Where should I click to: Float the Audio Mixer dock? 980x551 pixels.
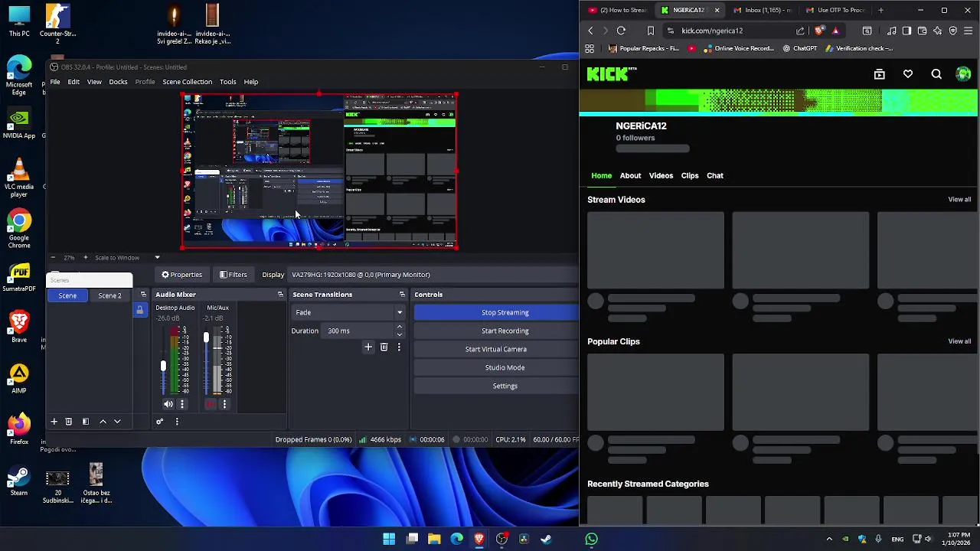pos(280,295)
